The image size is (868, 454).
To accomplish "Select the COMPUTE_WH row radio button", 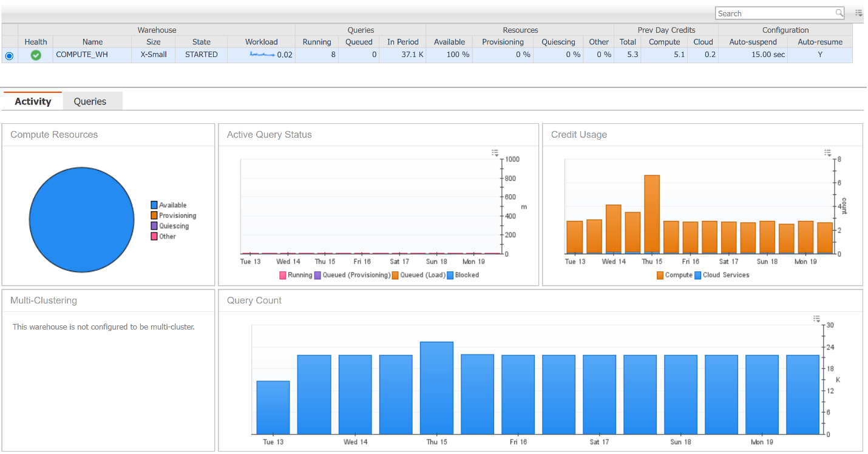I will coord(9,56).
